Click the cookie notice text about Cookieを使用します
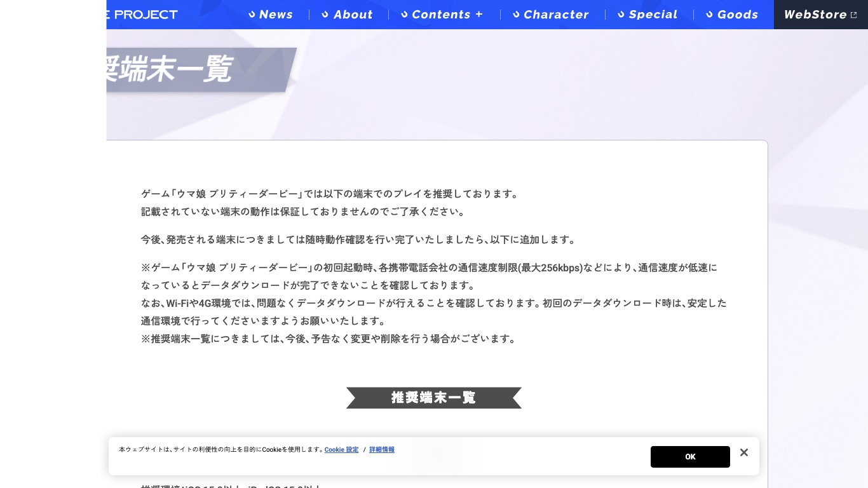This screenshot has width=868, height=488. point(221,450)
